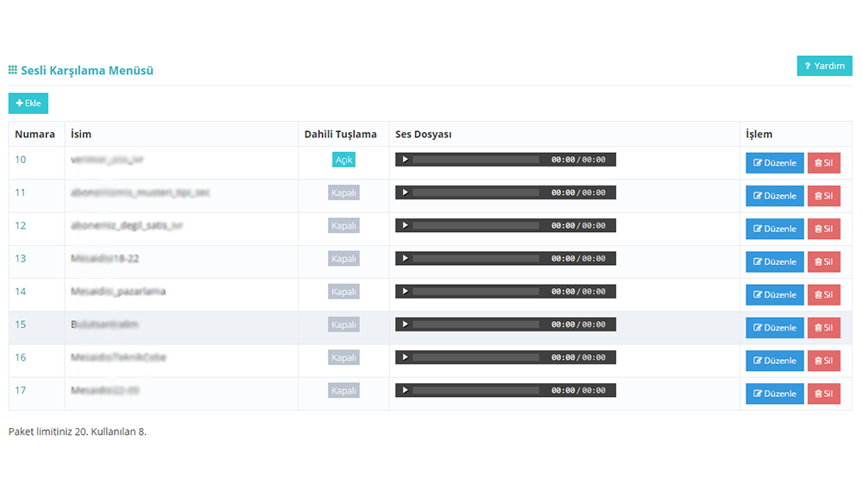Click the progress bar of row 15 audio
The height and width of the screenshot is (504, 863).
(x=476, y=324)
